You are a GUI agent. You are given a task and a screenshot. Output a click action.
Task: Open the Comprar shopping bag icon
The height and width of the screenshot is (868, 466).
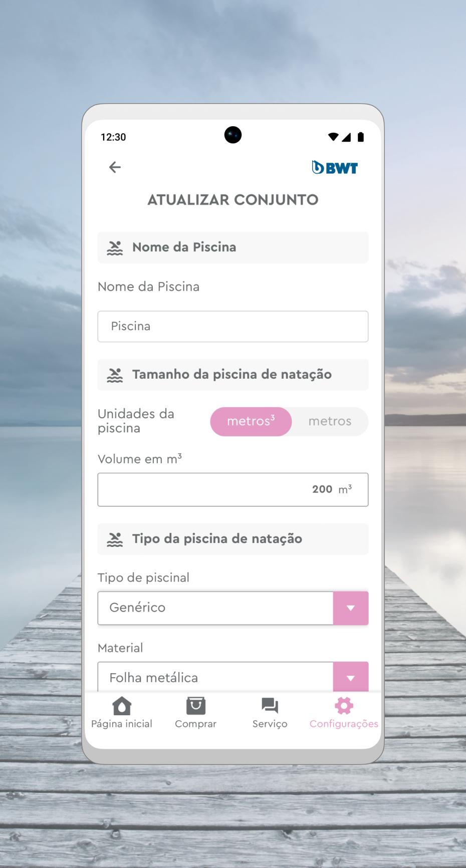(195, 706)
